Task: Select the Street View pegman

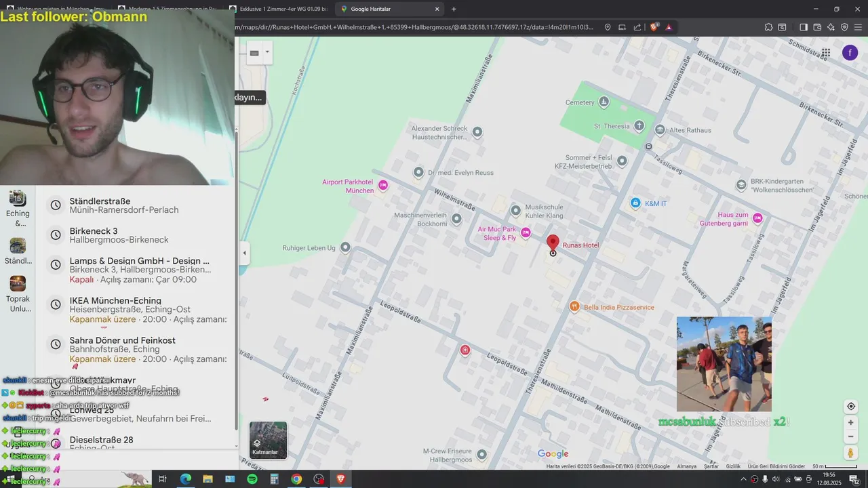Action: coord(850,453)
